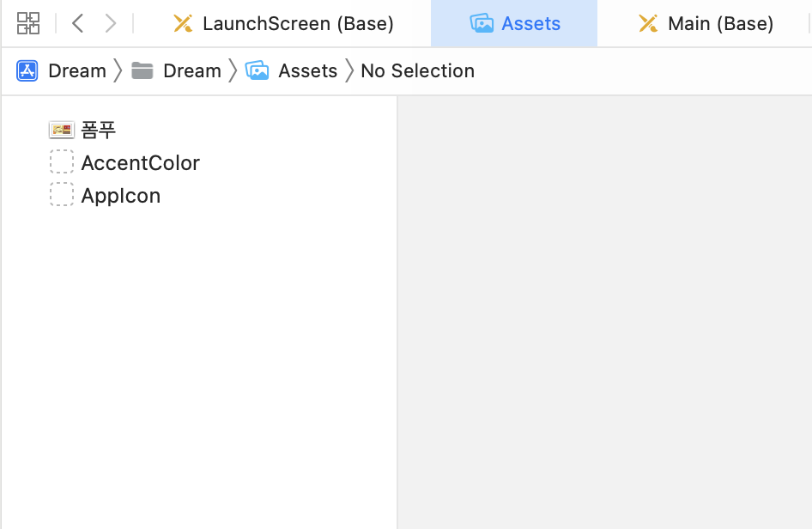Click the Main storyboard tab icon
Screen dimensions: 812x529
click(648, 23)
